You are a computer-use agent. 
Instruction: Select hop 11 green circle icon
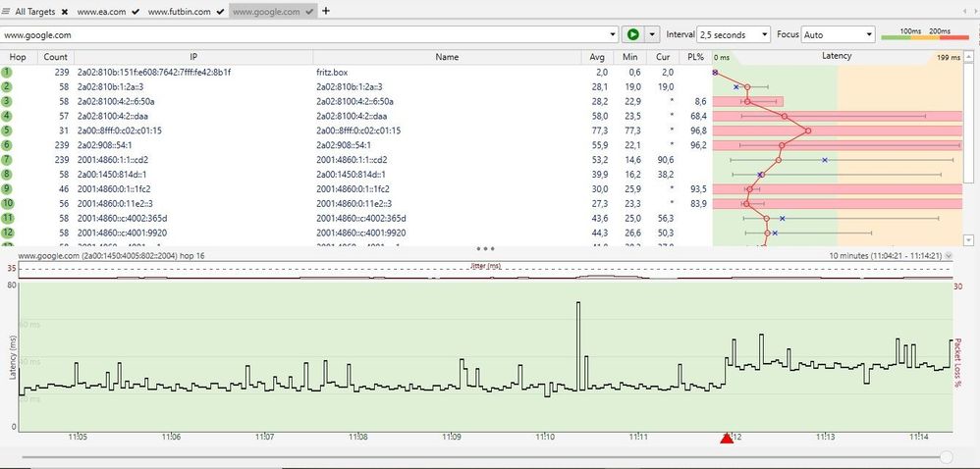click(x=7, y=218)
